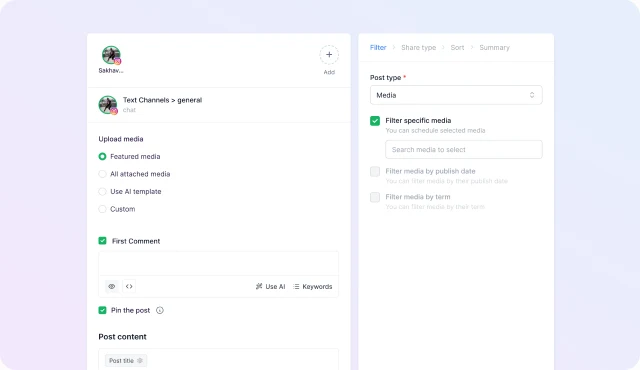The height and width of the screenshot is (370, 640).
Task: Enable Filter media by term checkbox
Action: 375,197
